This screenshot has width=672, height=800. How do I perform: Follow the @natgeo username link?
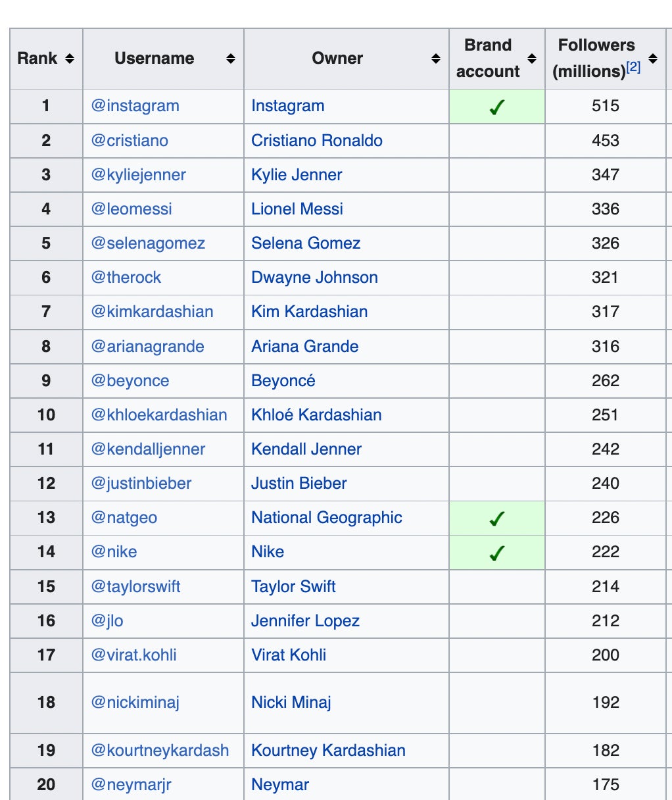click(x=124, y=518)
